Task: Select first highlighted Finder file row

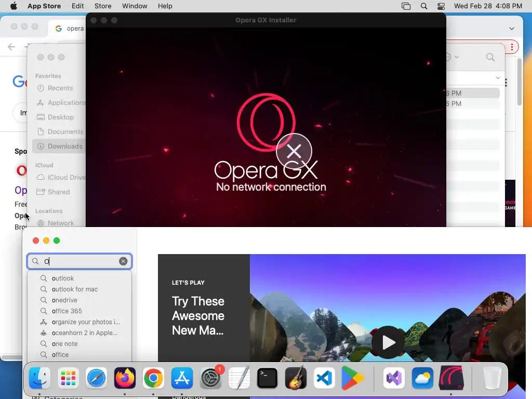Action: (473, 93)
